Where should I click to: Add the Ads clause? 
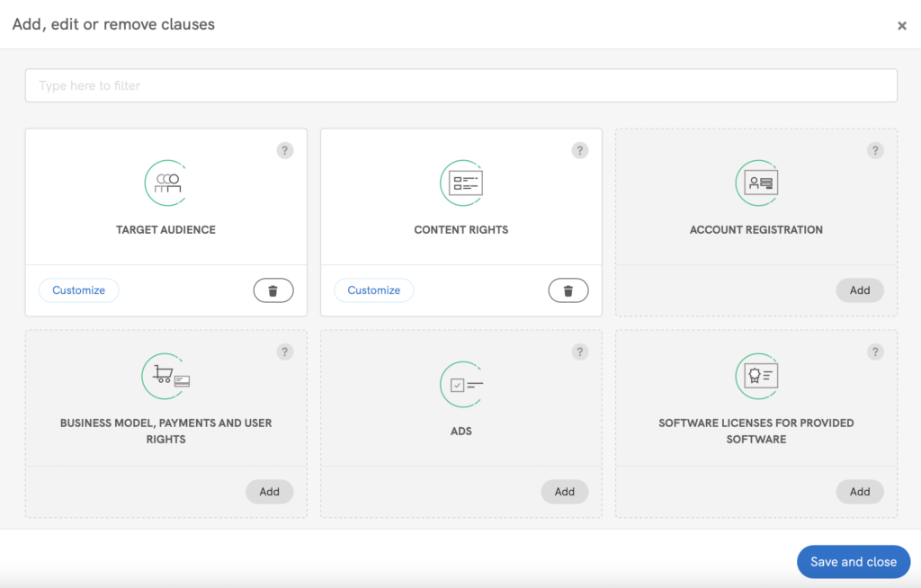(x=565, y=492)
